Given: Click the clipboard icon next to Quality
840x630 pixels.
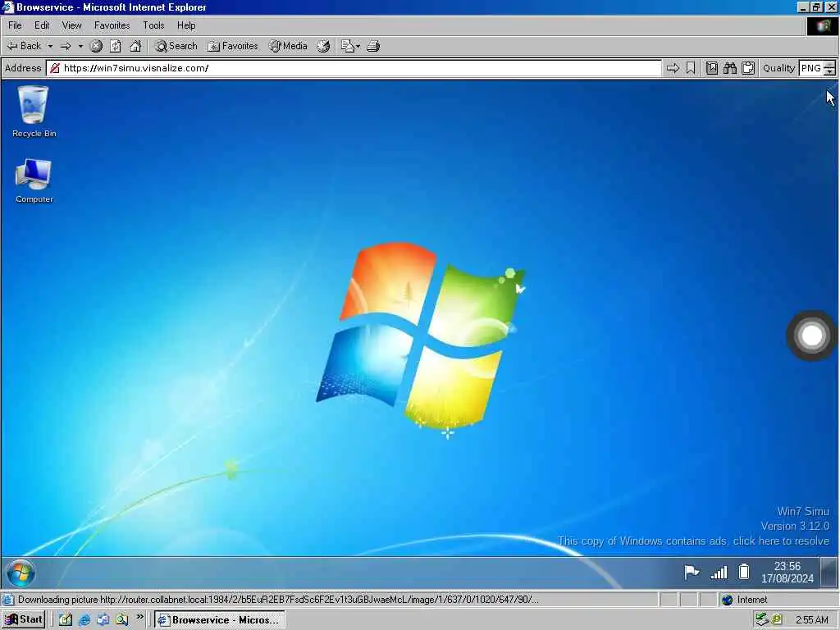Looking at the screenshot, I should click(748, 68).
